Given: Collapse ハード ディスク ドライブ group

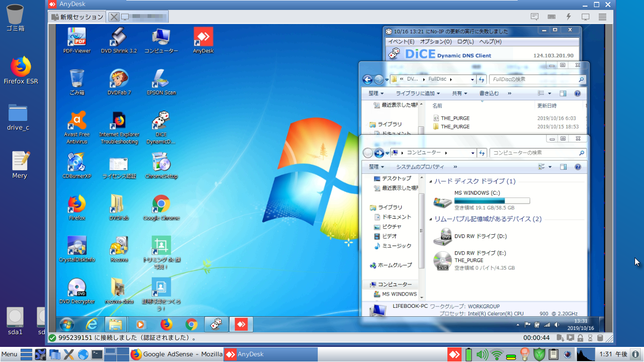Looking at the screenshot, I should coord(430,181).
